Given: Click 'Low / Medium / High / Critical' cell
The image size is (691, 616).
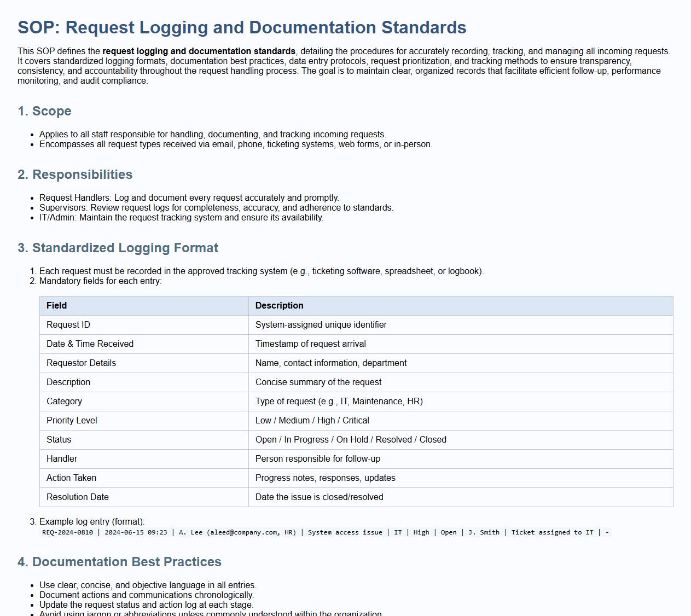Looking at the screenshot, I should (312, 421).
